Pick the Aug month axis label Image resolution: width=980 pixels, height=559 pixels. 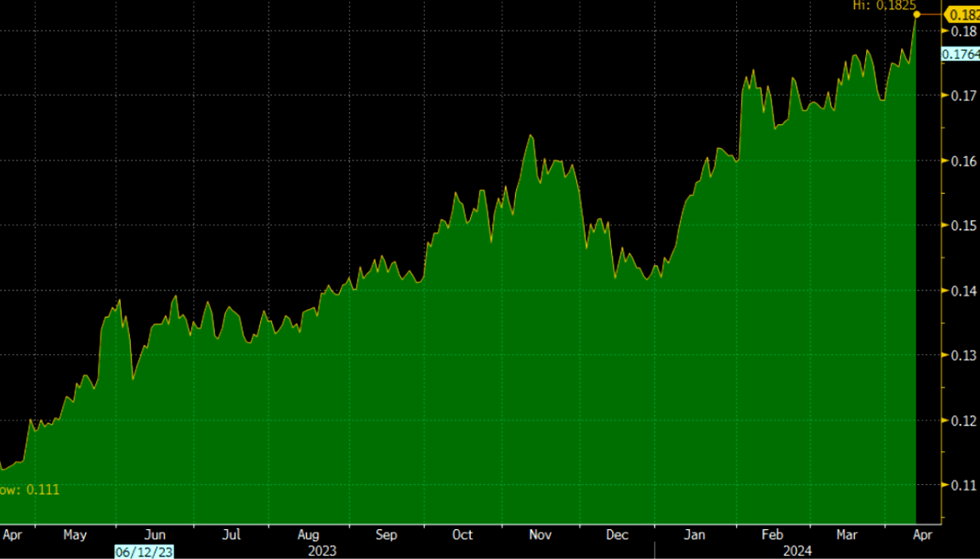(309, 535)
